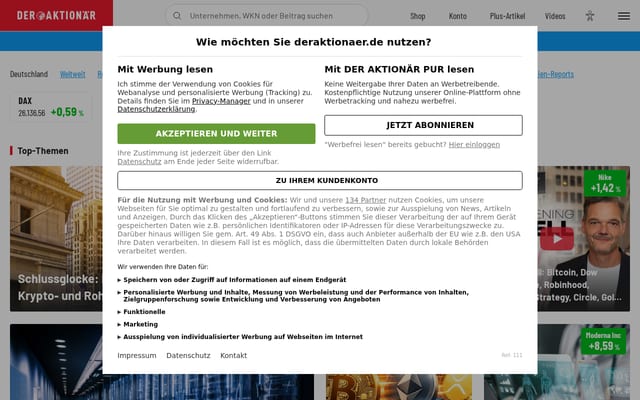Expand Ausspielung von individualisierter Werbung section
This screenshot has height=400, width=640.
240,337
